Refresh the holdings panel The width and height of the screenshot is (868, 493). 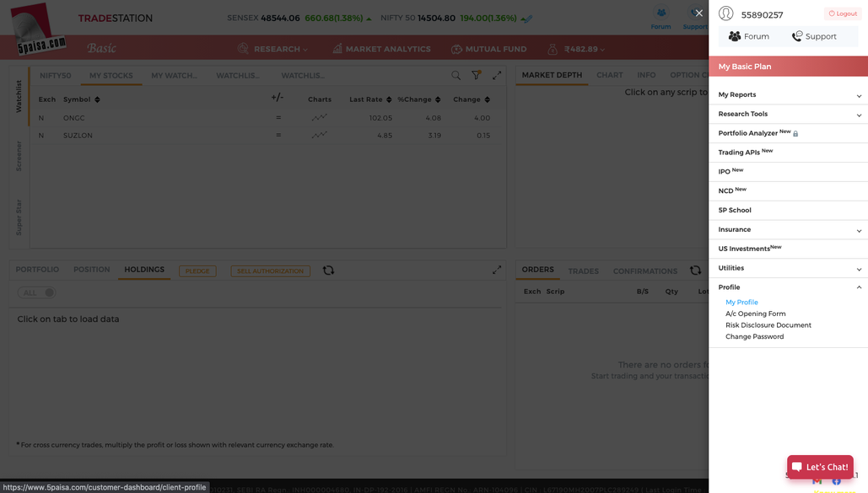coord(328,270)
